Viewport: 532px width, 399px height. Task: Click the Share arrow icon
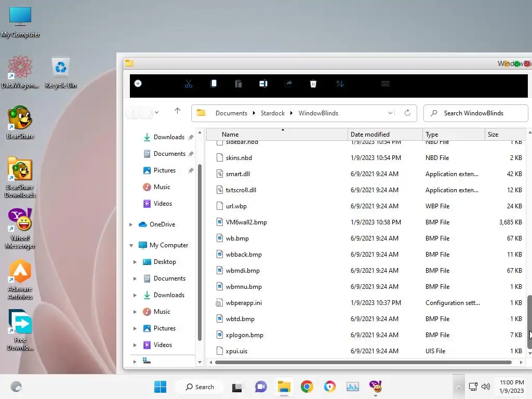pos(288,84)
